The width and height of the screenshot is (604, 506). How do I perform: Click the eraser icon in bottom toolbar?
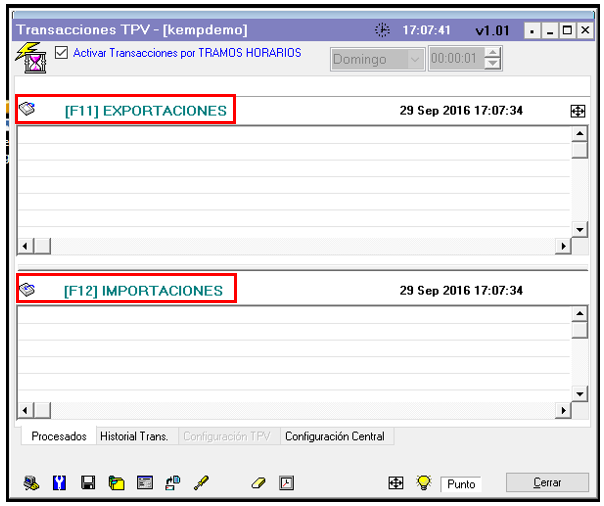[x=258, y=483]
